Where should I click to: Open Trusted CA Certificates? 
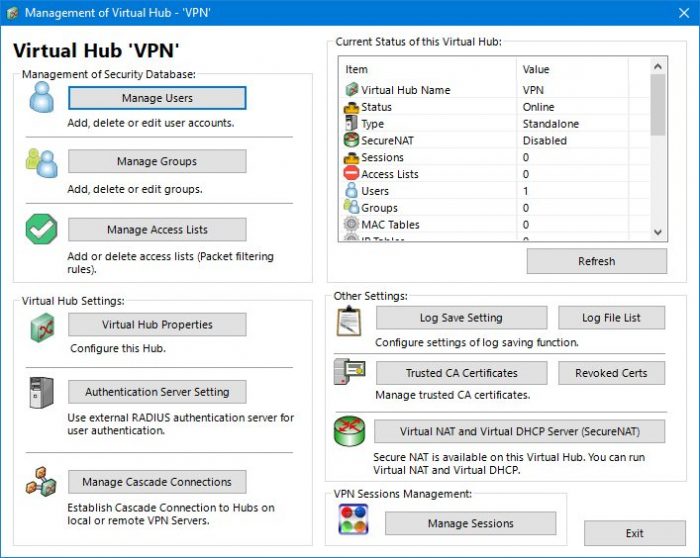pyautogui.click(x=461, y=373)
